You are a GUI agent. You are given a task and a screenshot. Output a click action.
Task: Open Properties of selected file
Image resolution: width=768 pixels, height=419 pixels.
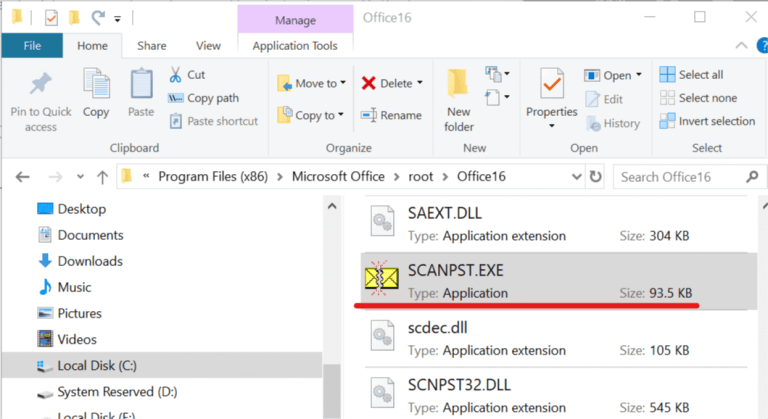point(552,98)
